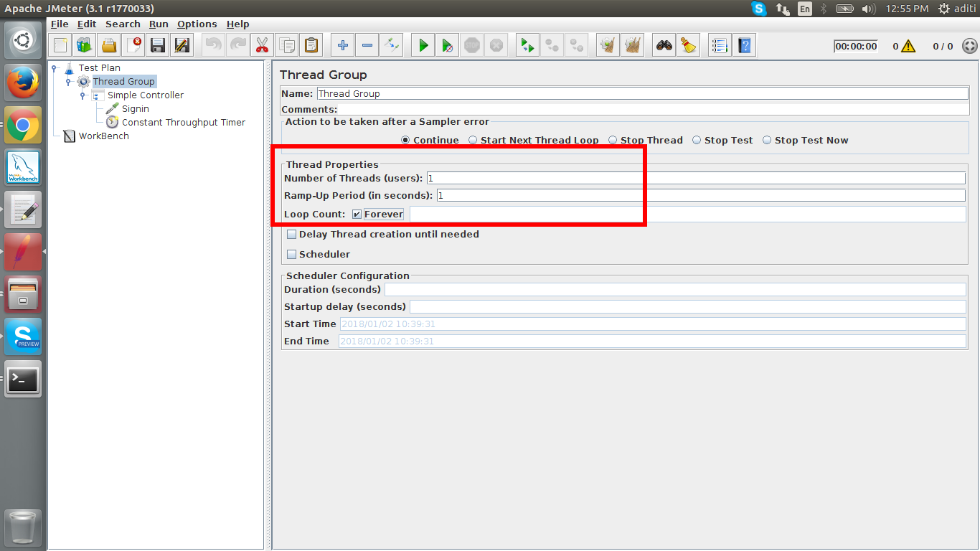Image resolution: width=980 pixels, height=551 pixels.
Task: Save the test plan with floppy icon
Action: (158, 46)
